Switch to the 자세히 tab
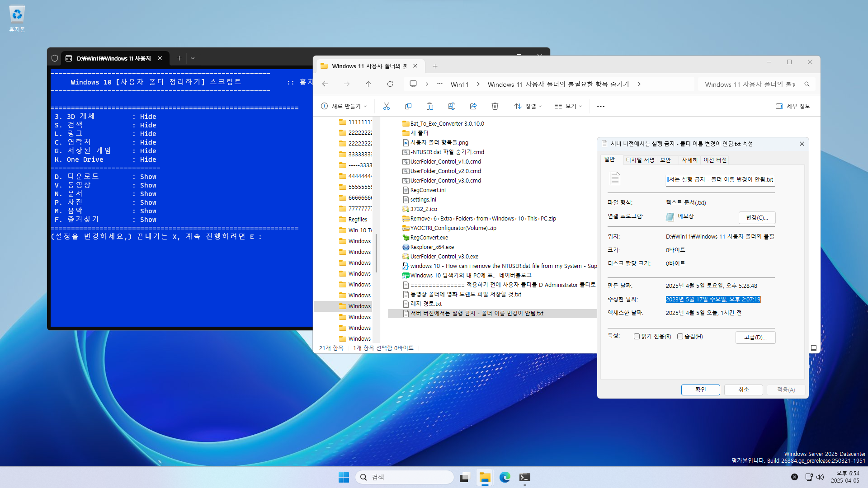The height and width of the screenshot is (488, 868). pyautogui.click(x=689, y=160)
